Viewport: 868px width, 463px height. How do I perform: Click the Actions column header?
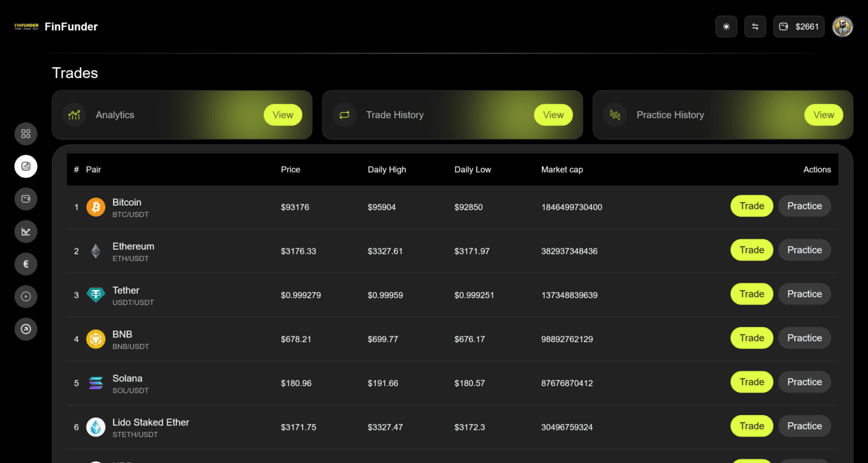817,170
